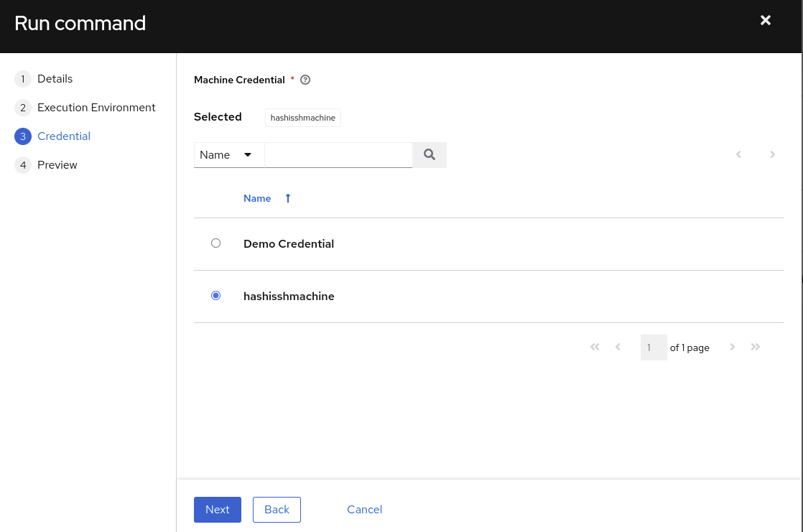
Task: Go to Execution Environment wizard step
Action: pyautogui.click(x=96, y=108)
